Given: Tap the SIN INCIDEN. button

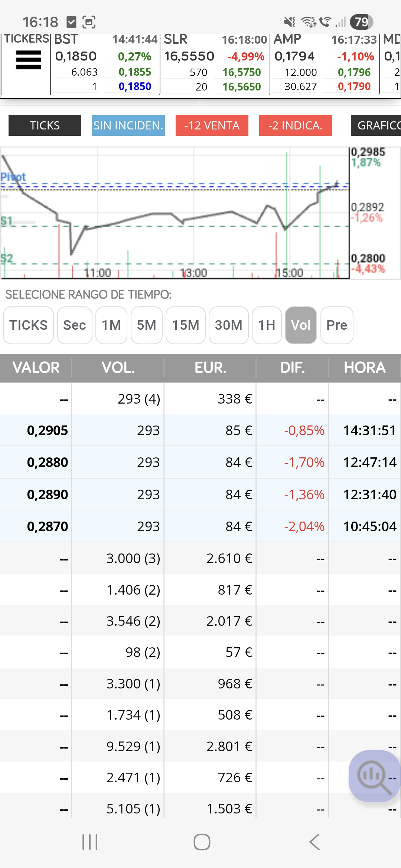Looking at the screenshot, I should pos(128,125).
